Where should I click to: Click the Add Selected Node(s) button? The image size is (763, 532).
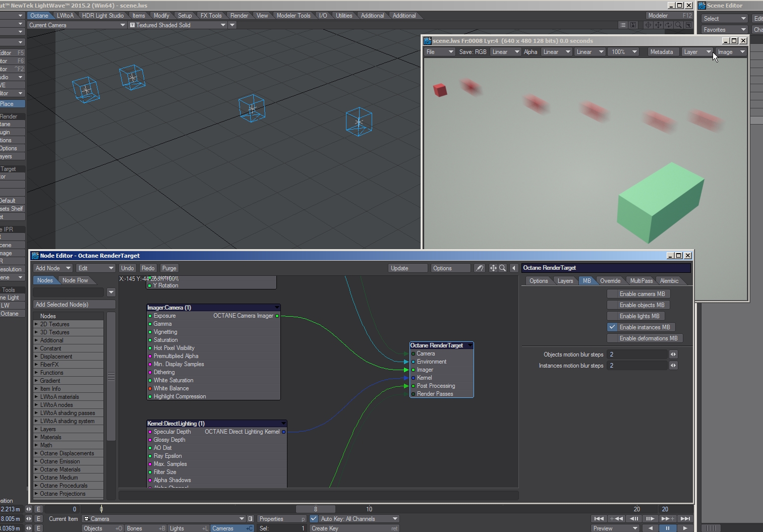tap(74, 305)
